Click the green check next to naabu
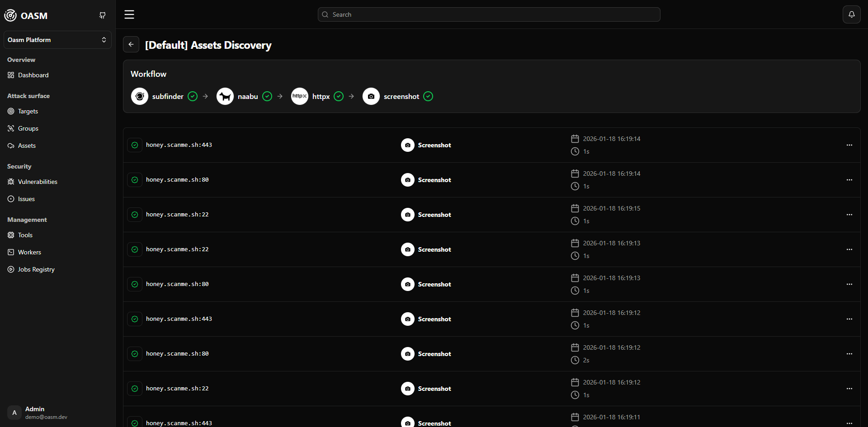The image size is (868, 427). 267,96
